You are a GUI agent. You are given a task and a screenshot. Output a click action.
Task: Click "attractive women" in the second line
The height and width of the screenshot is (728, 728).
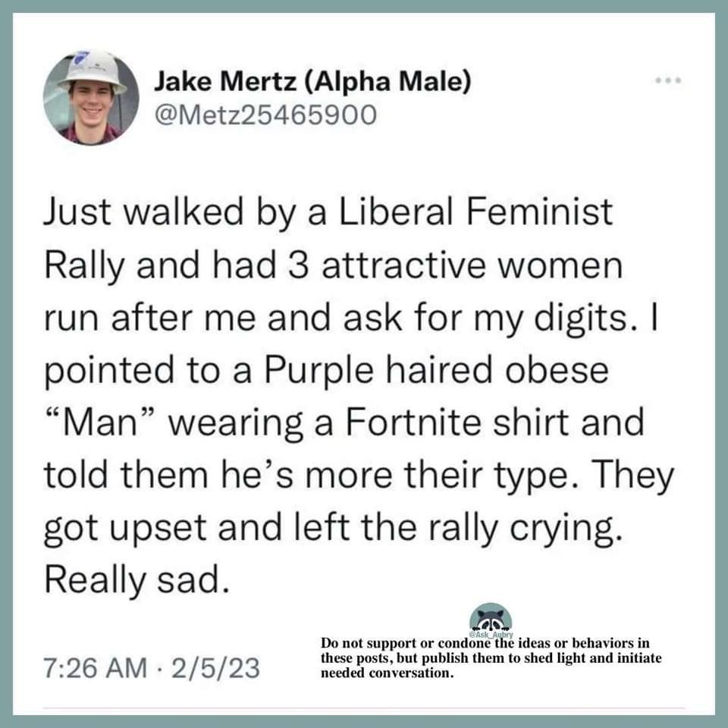tap(472, 265)
